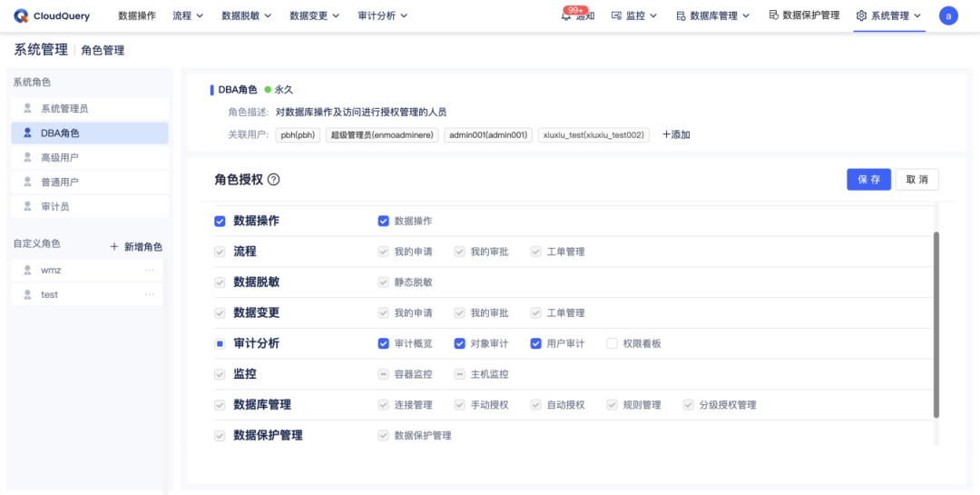The image size is (980, 495).
Task: Click the 永久 status label
Action: (284, 90)
